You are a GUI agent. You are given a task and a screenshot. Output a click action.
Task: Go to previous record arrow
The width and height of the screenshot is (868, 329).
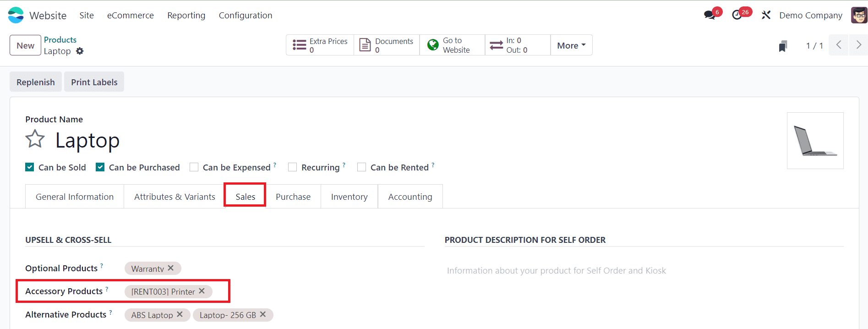tap(839, 45)
